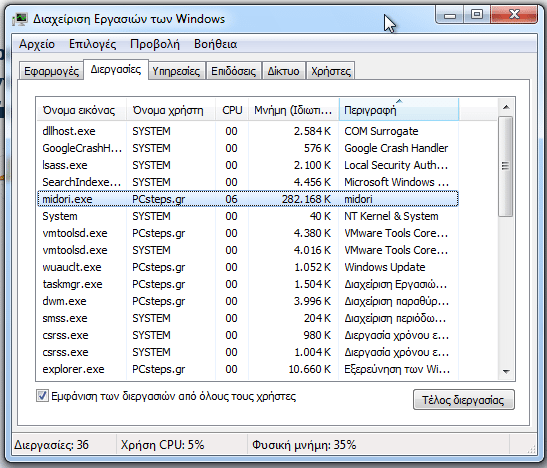547x468 pixels.
Task: Click the 4.456 K memory value
Action: (312, 182)
